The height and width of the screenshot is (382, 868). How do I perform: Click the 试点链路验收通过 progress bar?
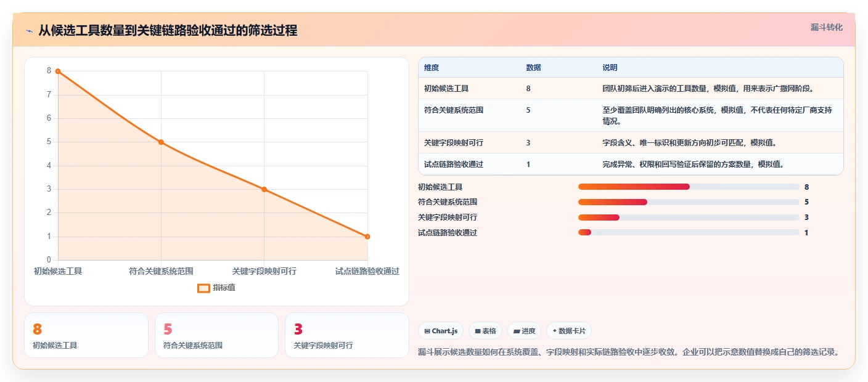(689, 232)
